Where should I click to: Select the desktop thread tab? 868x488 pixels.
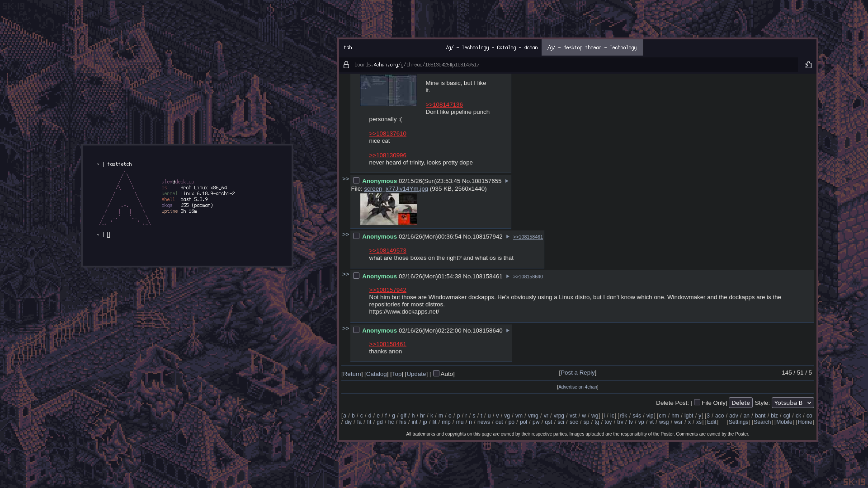click(592, 47)
